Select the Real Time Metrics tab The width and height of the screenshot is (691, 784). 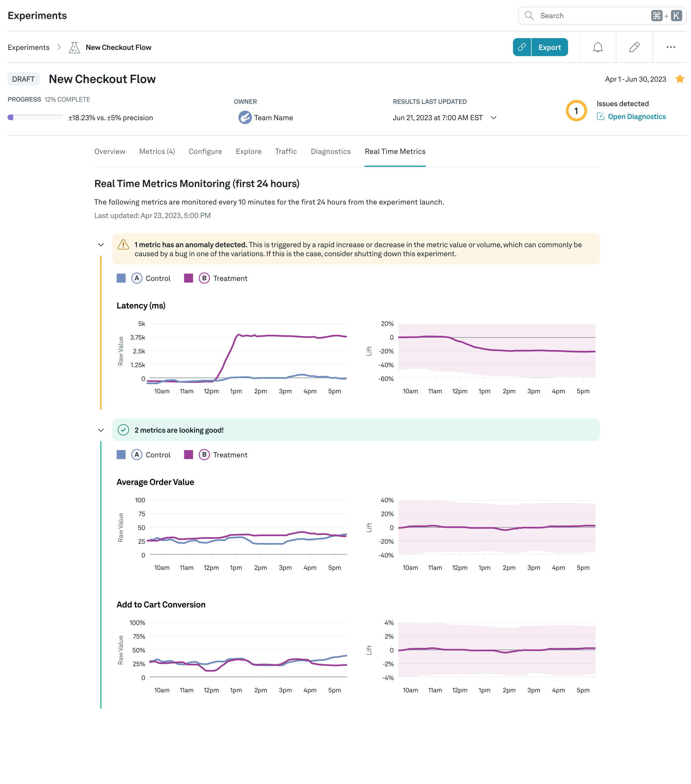395,151
